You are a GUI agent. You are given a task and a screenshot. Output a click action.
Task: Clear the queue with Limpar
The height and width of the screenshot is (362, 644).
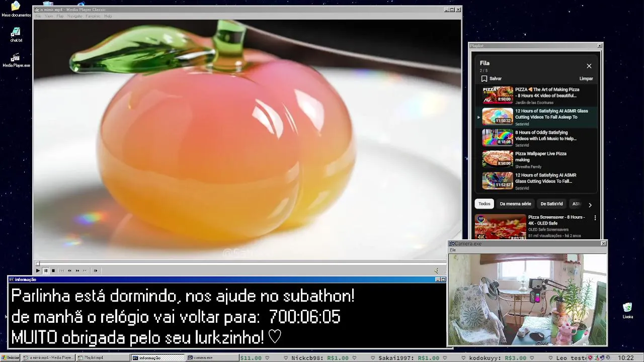pos(586,78)
